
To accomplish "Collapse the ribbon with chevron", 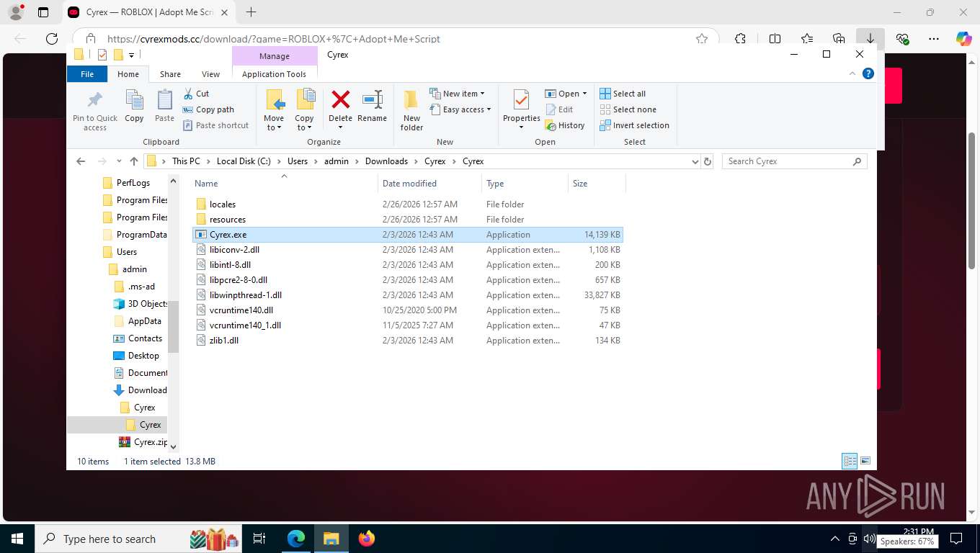I will click(853, 73).
